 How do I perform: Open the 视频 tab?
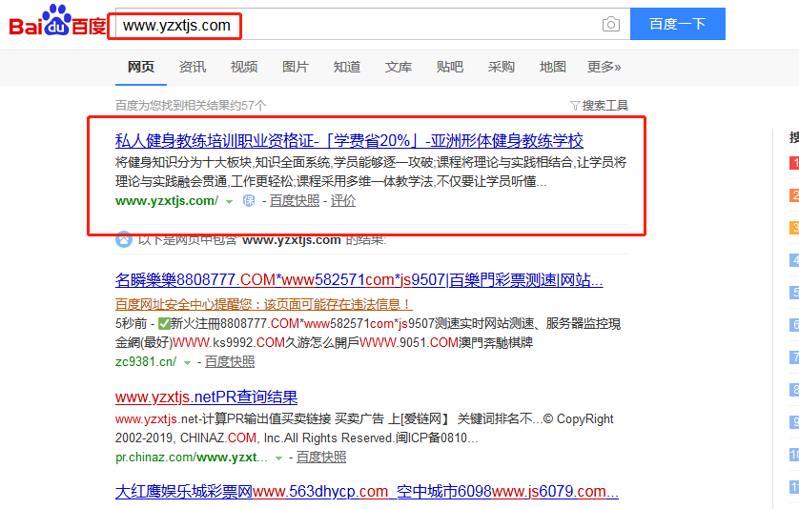click(x=244, y=67)
